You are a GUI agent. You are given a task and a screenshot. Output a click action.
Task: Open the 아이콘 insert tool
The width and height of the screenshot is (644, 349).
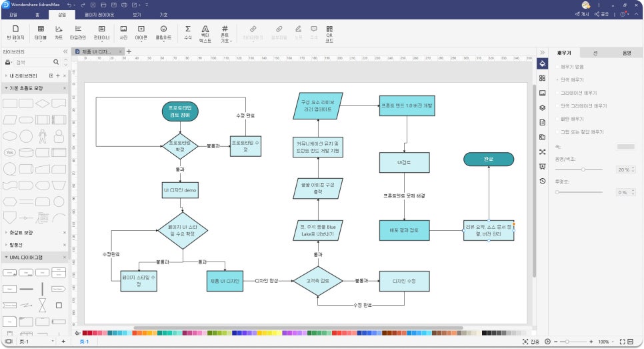(x=141, y=33)
